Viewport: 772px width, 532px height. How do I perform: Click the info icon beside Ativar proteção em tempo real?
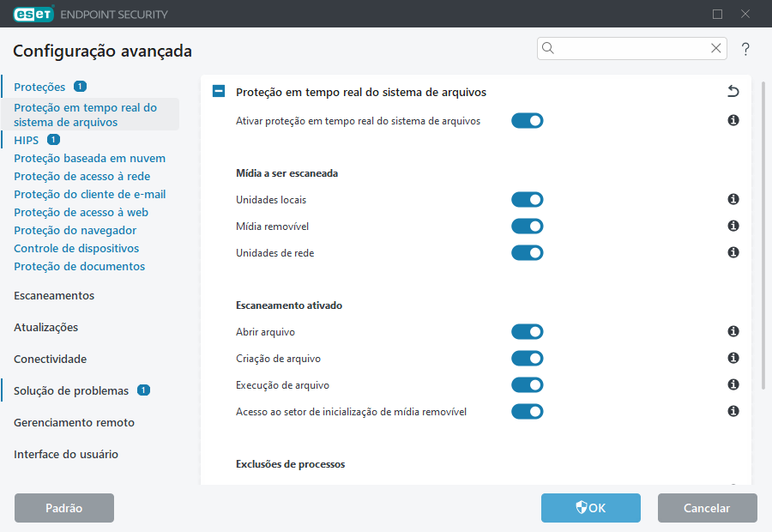coord(733,120)
